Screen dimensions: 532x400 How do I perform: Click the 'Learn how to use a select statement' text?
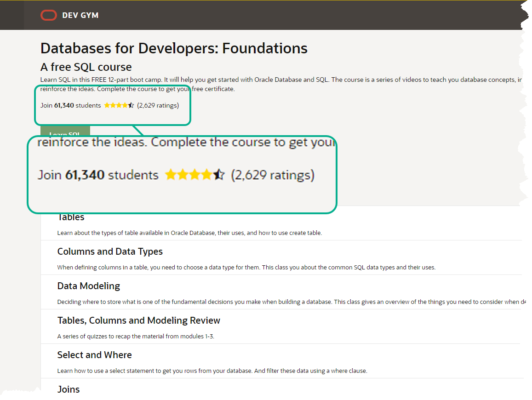coord(212,371)
